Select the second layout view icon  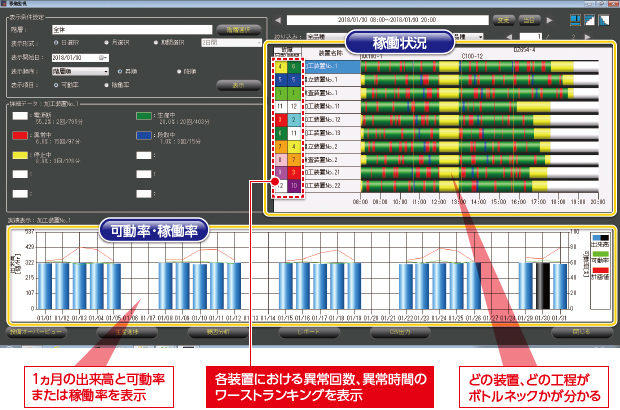pyautogui.click(x=590, y=20)
